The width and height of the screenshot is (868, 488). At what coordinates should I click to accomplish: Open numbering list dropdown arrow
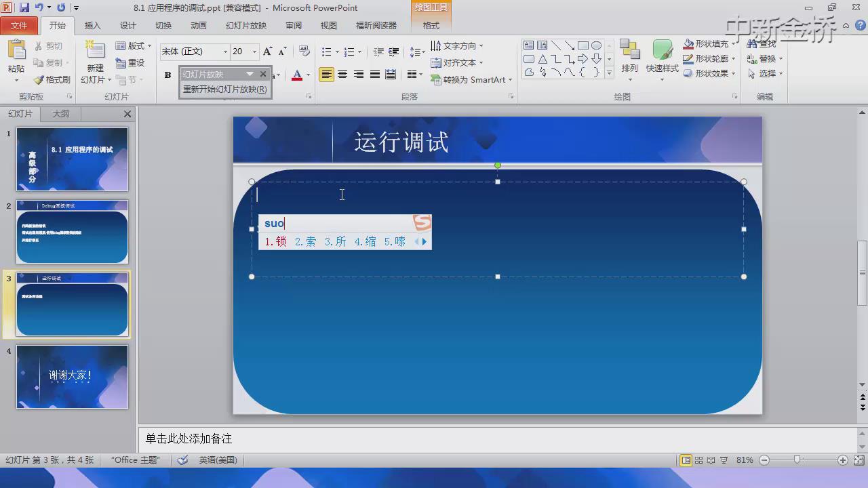[x=360, y=52]
